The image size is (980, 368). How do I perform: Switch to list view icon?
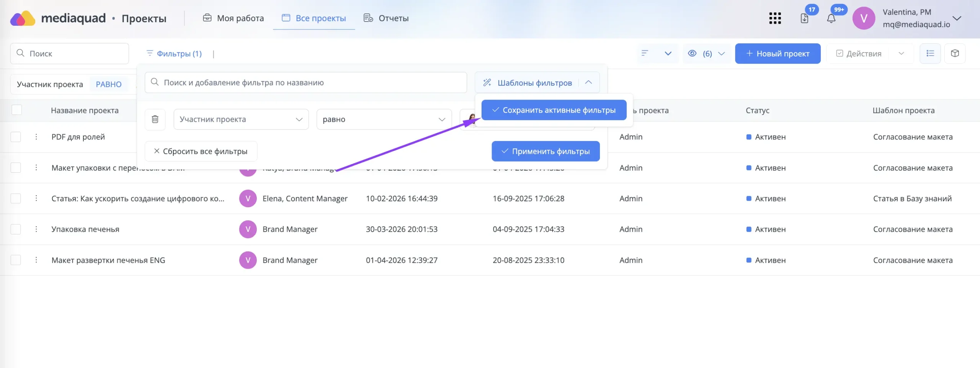(x=930, y=53)
